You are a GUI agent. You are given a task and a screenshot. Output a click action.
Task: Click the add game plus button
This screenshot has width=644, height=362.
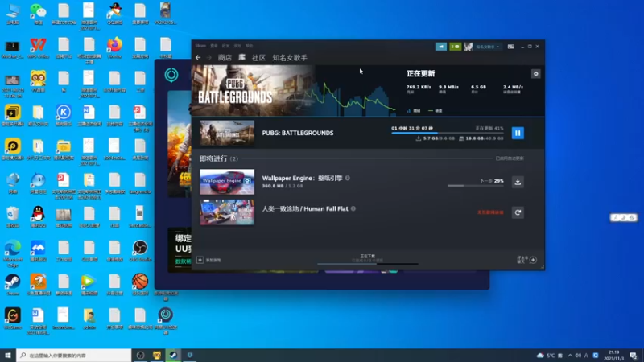(200, 260)
